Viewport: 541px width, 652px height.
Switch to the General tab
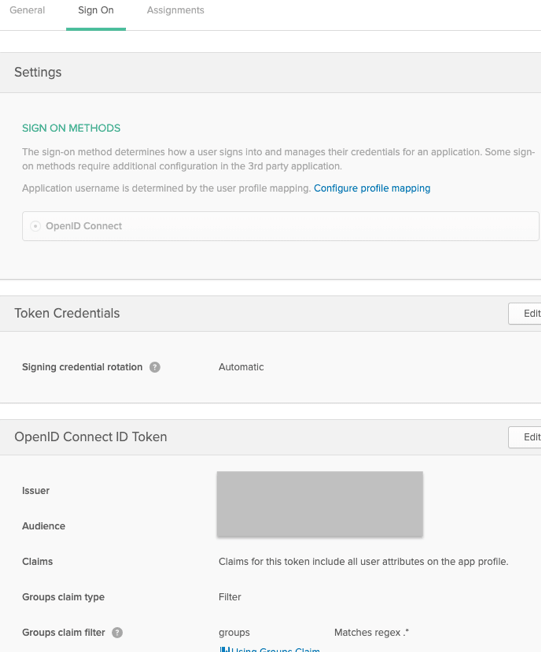click(x=27, y=10)
